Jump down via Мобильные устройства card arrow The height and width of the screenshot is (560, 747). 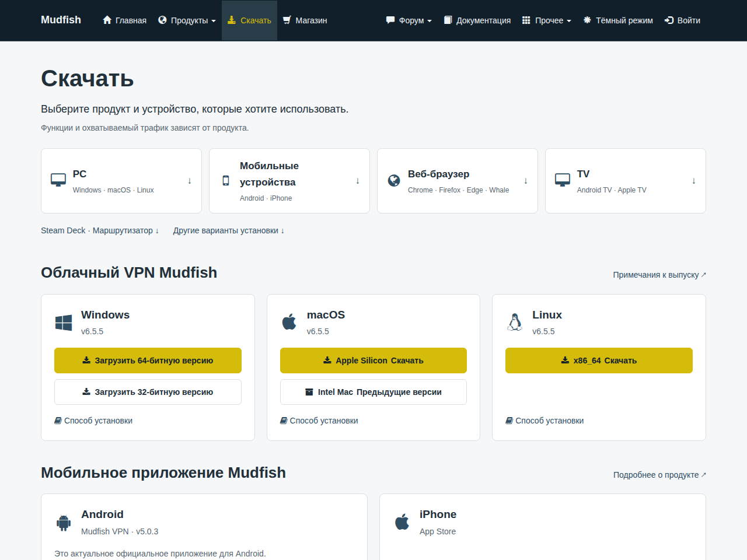[358, 181]
